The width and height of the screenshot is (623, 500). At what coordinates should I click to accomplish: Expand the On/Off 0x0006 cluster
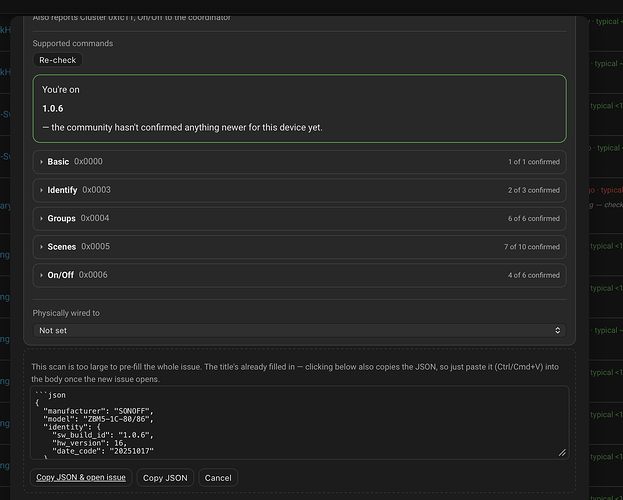click(299, 275)
